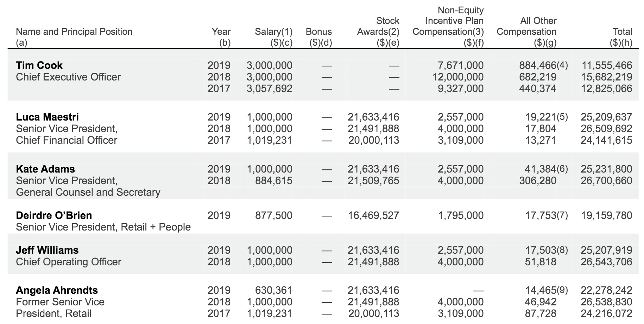644x324 pixels.
Task: Select the Name and Principal Position header
Action: tap(74, 32)
